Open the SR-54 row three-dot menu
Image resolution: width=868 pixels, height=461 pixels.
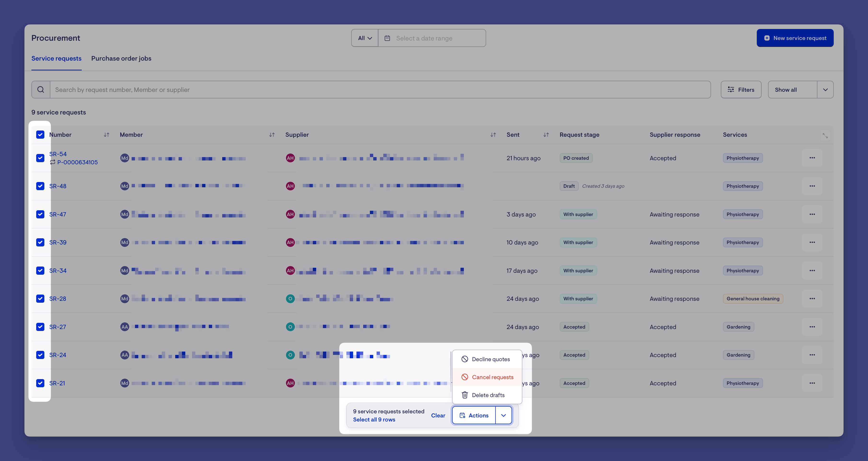[812, 158]
